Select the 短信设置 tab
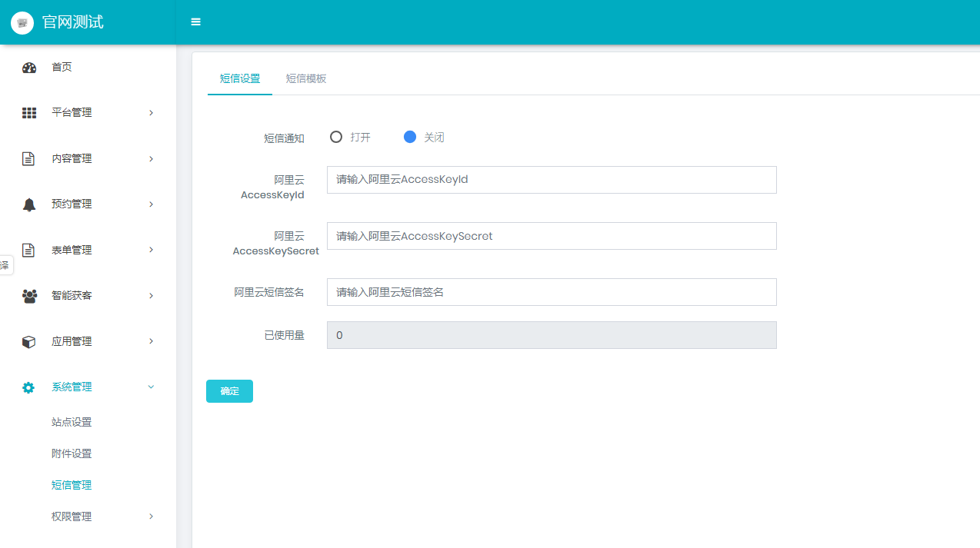Viewport: 980px width, 548px height. (x=240, y=78)
